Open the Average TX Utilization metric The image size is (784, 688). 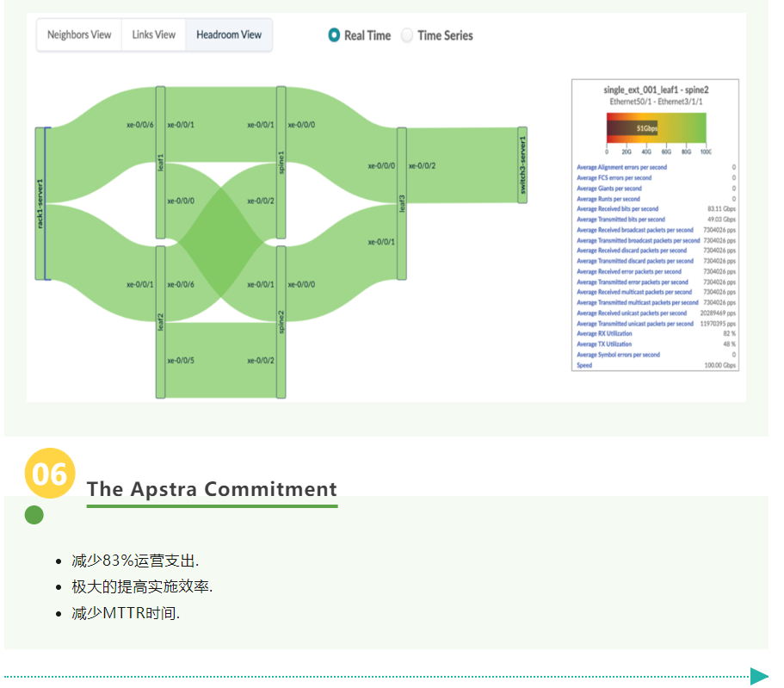tap(604, 344)
